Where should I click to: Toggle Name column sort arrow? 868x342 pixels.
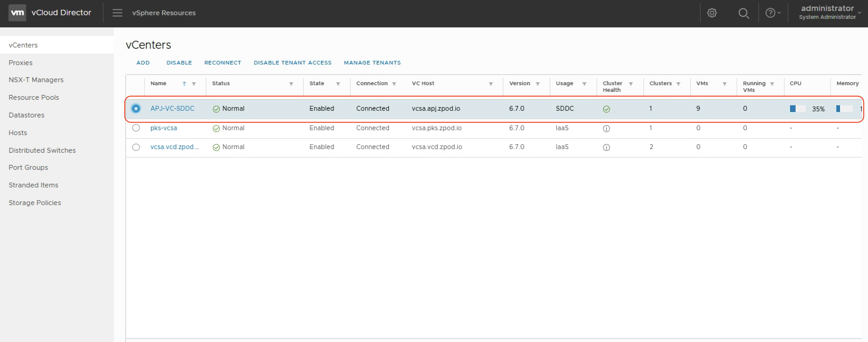click(x=184, y=84)
